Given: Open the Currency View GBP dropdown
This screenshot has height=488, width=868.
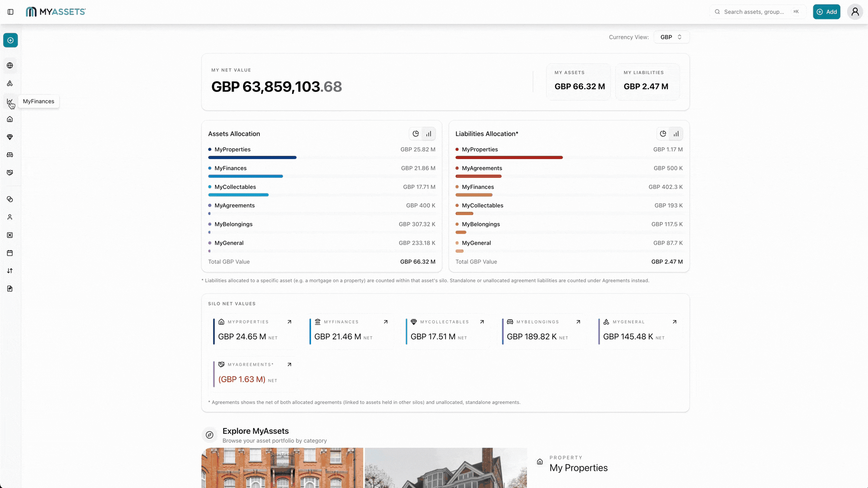Looking at the screenshot, I should coord(671,37).
